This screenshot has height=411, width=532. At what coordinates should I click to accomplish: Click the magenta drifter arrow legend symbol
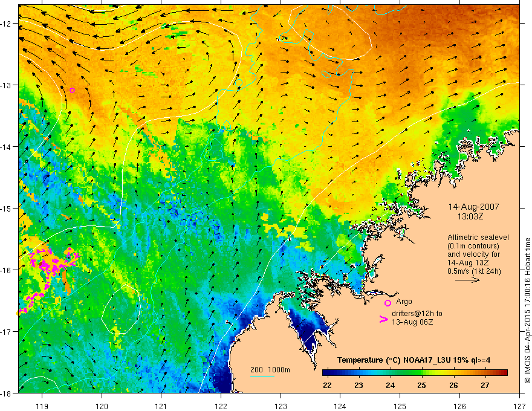383,319
